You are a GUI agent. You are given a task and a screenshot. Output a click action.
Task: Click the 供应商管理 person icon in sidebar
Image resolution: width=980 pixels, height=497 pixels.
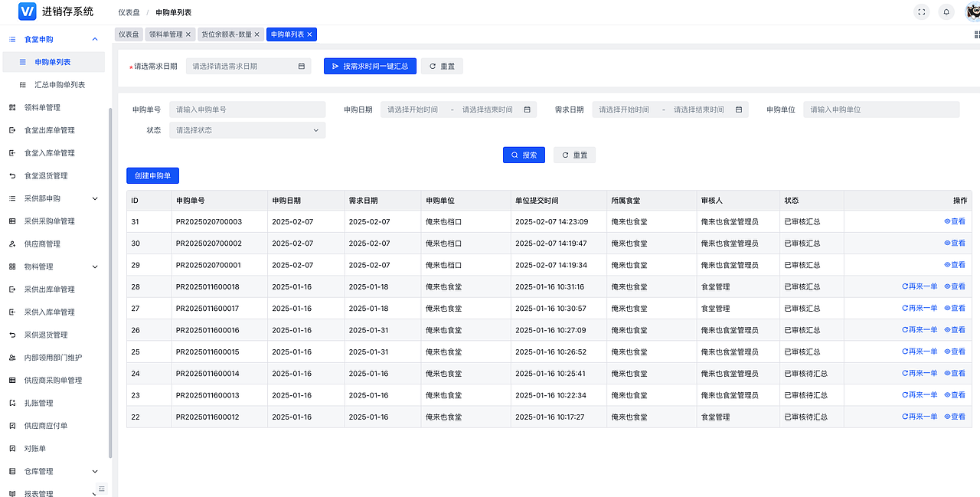pyautogui.click(x=11, y=244)
